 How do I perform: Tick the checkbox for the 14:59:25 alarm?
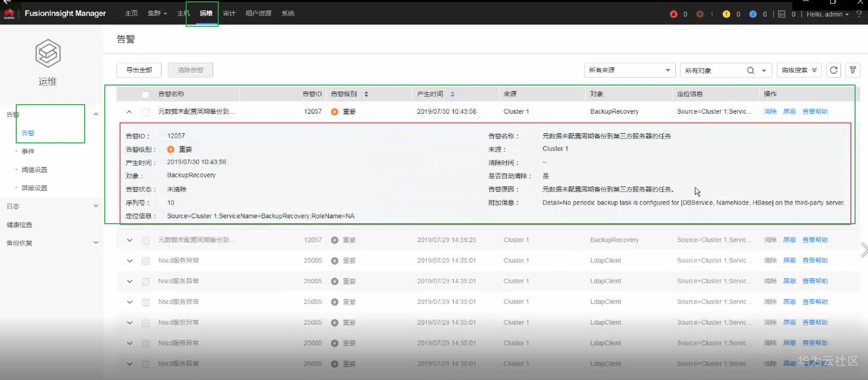145,240
